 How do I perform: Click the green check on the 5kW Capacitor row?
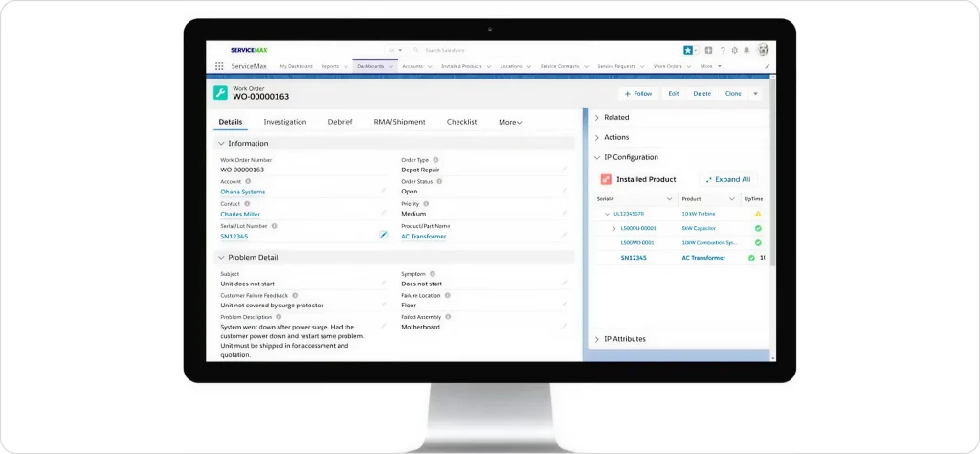(x=758, y=228)
